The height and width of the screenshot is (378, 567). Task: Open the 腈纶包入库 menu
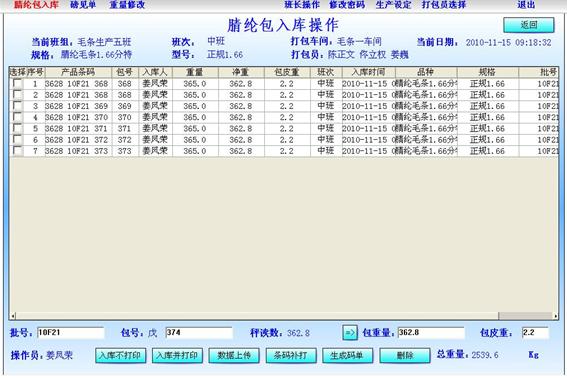pyautogui.click(x=36, y=5)
